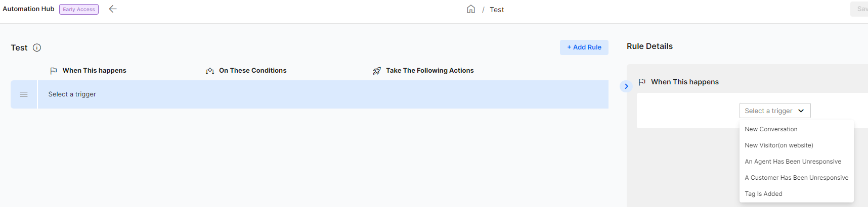The image size is (868, 207).
Task: Click the back arrow icon
Action: [x=113, y=9]
